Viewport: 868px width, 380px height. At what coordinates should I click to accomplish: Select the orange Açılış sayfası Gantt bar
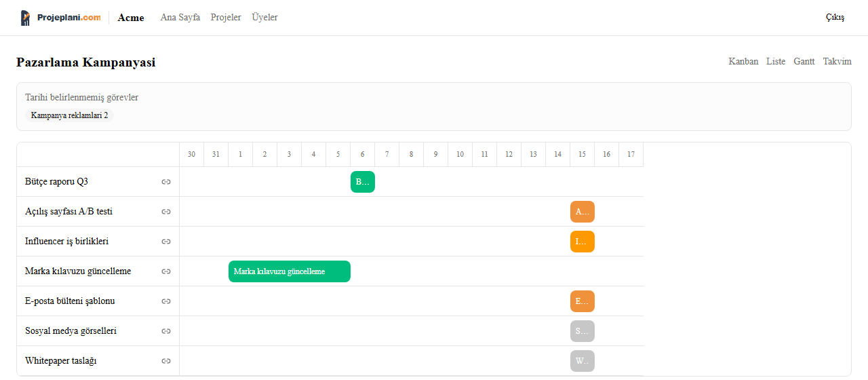point(583,212)
